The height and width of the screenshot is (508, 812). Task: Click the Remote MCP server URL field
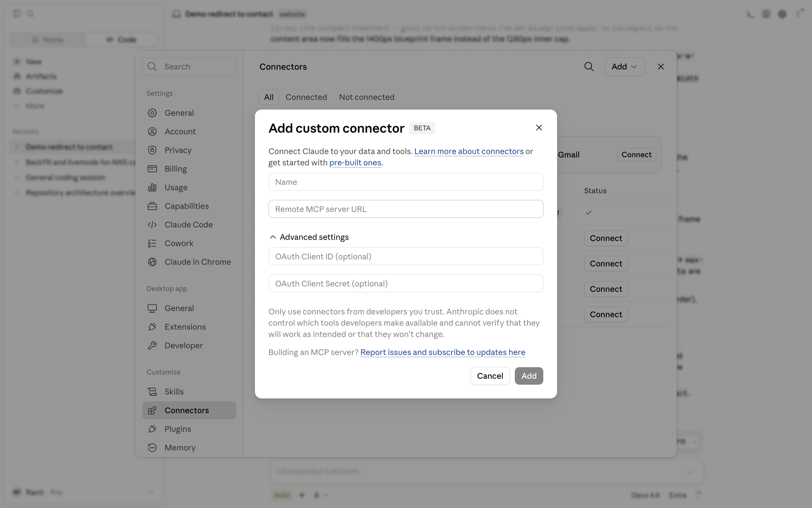[406, 209]
